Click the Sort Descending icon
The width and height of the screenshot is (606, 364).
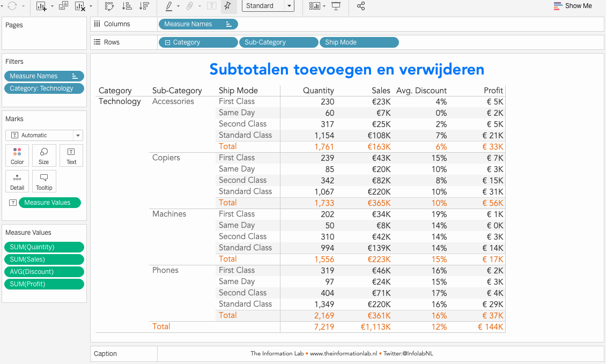tap(144, 6)
